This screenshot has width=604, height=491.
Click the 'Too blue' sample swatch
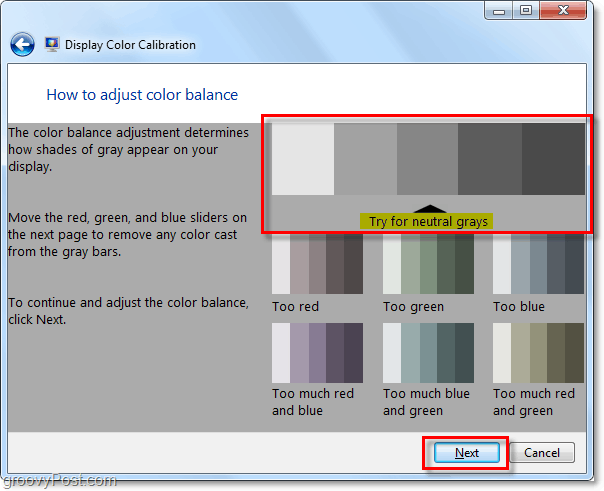(539, 264)
